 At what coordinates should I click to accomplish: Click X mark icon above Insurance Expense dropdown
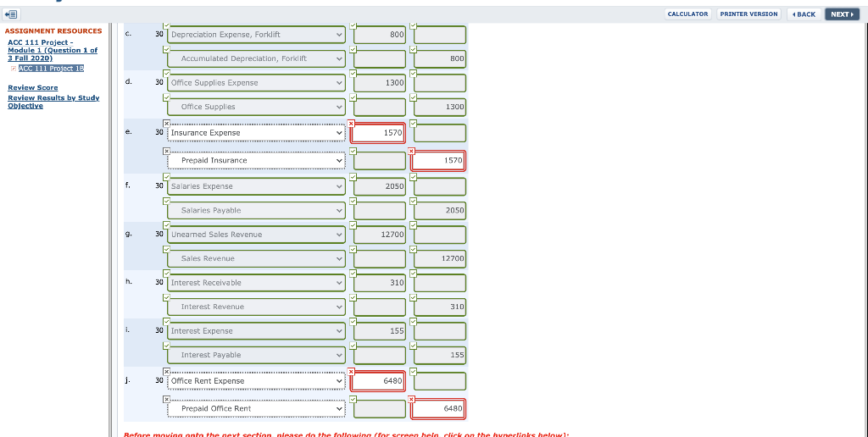click(x=167, y=123)
